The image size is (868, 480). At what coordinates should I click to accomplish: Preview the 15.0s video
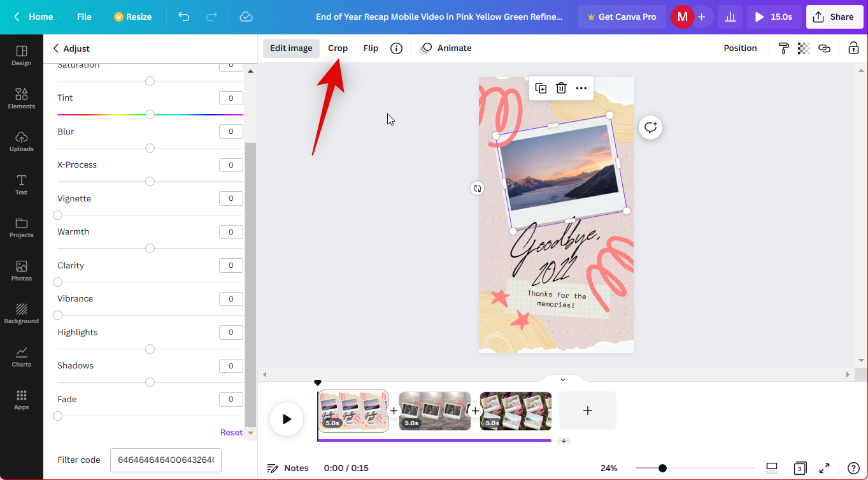click(774, 17)
